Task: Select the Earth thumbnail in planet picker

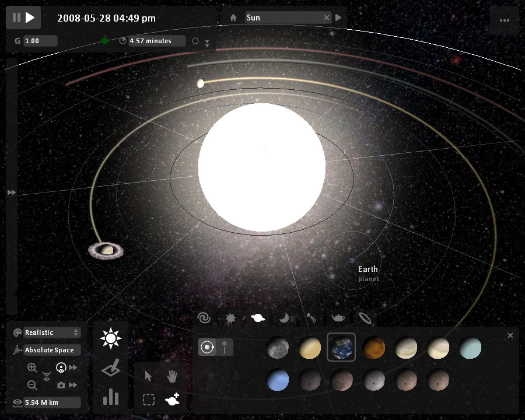Action: tap(342, 347)
